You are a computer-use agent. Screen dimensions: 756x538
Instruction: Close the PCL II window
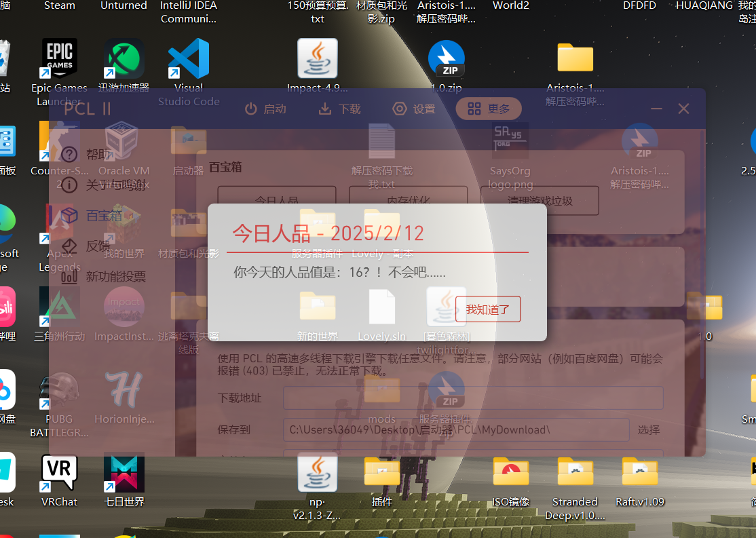[683, 109]
